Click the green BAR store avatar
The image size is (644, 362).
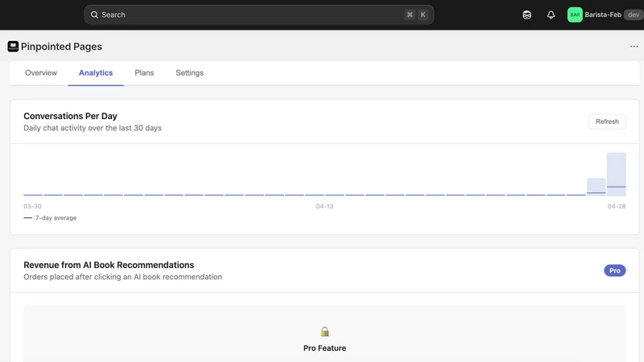[575, 14]
